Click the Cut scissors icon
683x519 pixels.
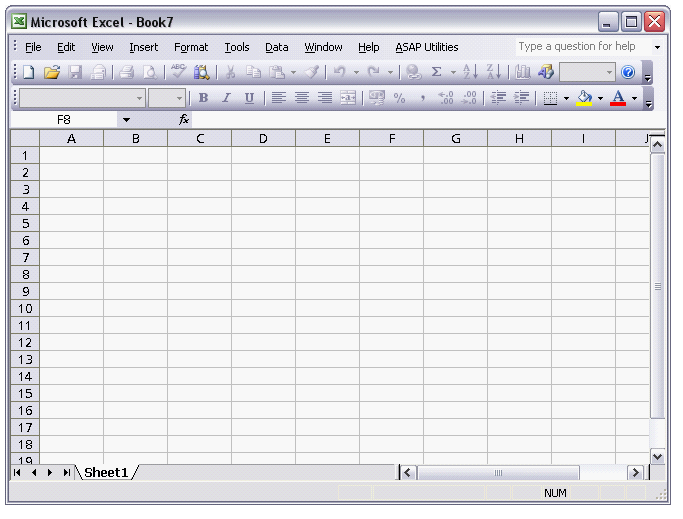coord(230,72)
